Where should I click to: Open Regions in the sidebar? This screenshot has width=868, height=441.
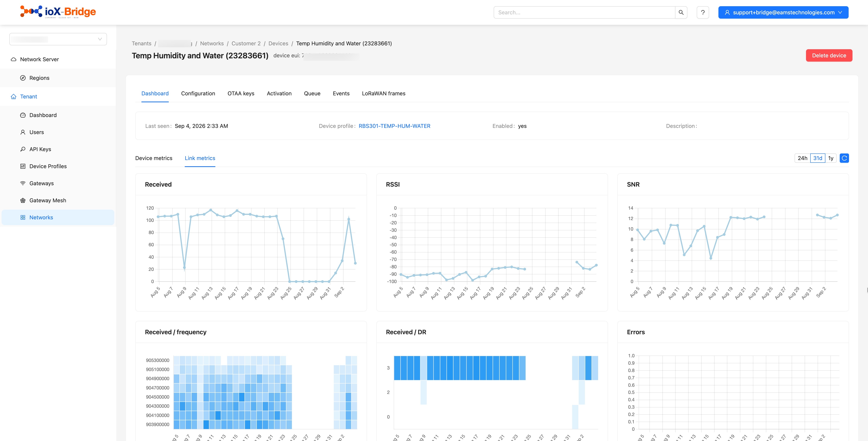(x=58, y=78)
